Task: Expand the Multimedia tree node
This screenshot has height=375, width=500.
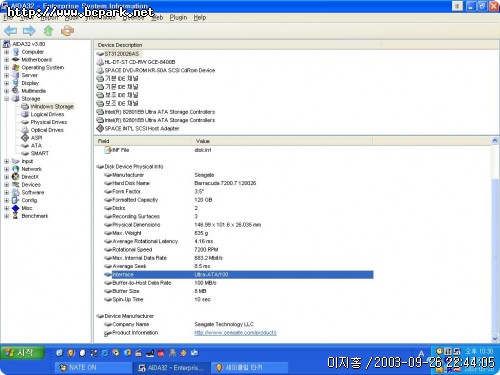Action: (6, 91)
